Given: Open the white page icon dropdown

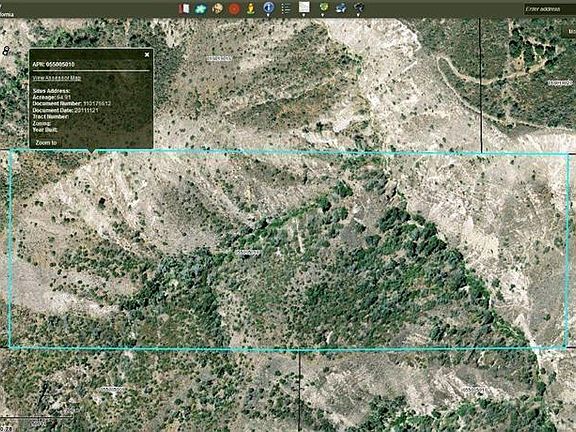Looking at the screenshot, I should (x=304, y=8).
